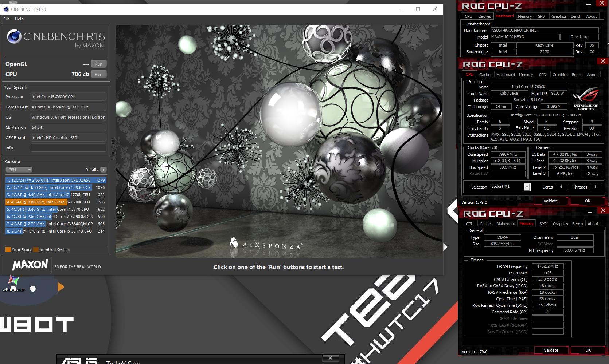Open About tab in top CPU-Z window
The height and width of the screenshot is (364, 609).
[x=592, y=16]
